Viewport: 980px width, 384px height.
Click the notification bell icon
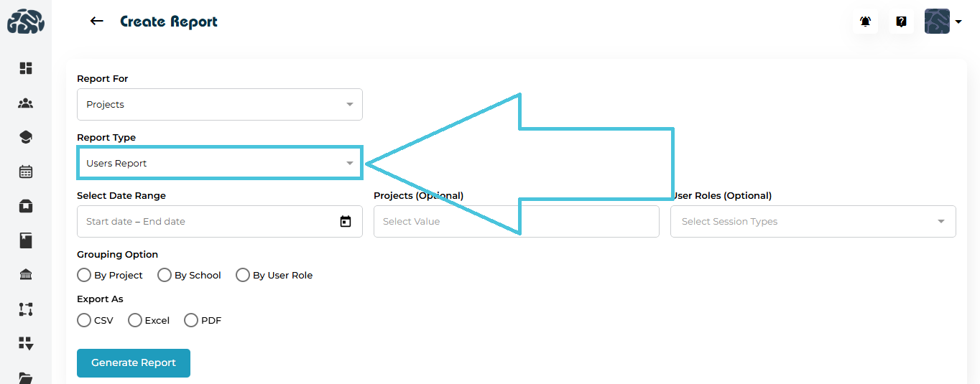click(865, 22)
